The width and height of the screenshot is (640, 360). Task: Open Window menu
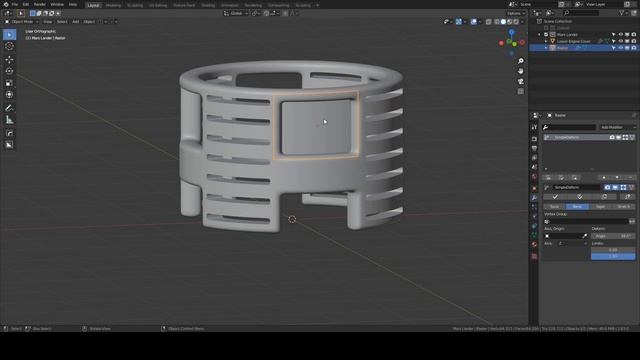coord(57,4)
